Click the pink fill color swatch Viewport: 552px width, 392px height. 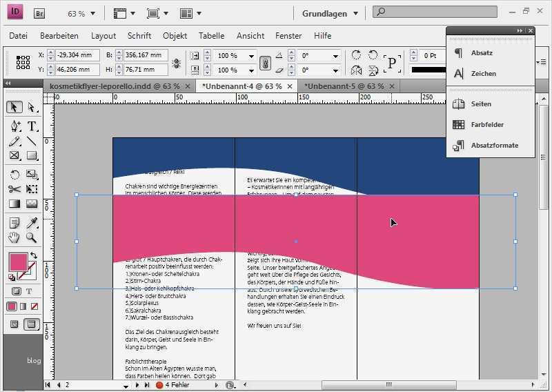pos(18,262)
